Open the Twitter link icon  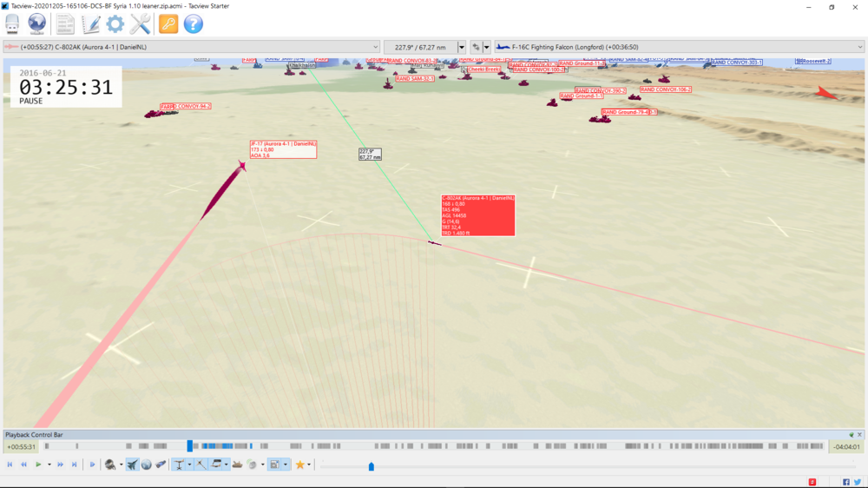pyautogui.click(x=857, y=482)
